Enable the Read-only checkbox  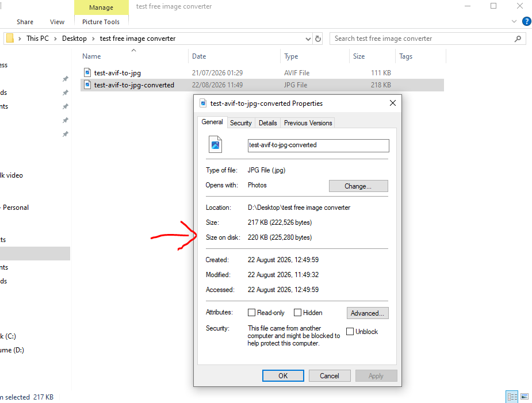[x=251, y=312]
